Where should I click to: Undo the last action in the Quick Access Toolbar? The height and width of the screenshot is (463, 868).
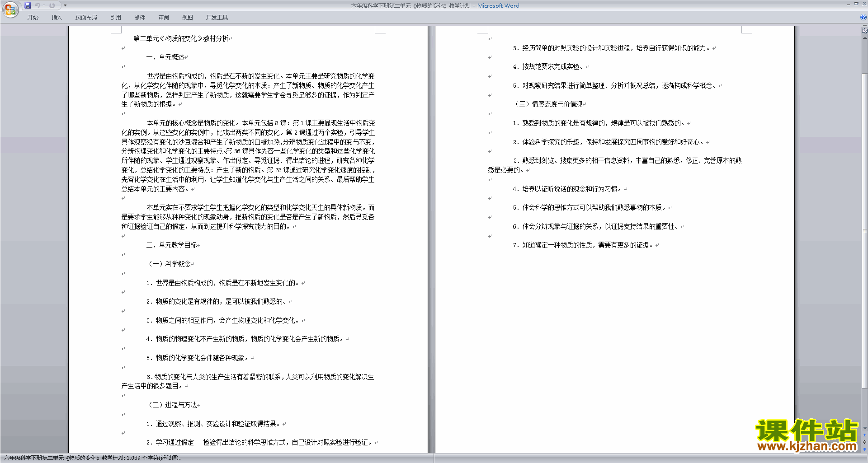tap(38, 5)
